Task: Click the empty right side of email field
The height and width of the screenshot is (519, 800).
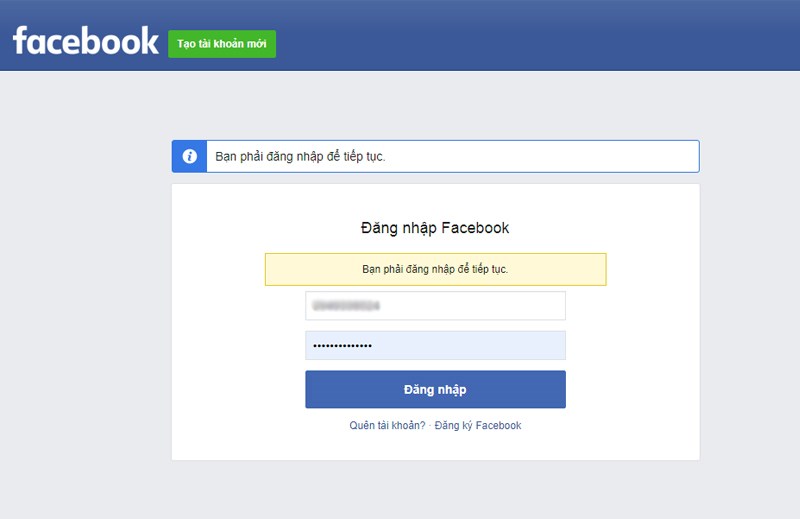Action: click(473, 306)
